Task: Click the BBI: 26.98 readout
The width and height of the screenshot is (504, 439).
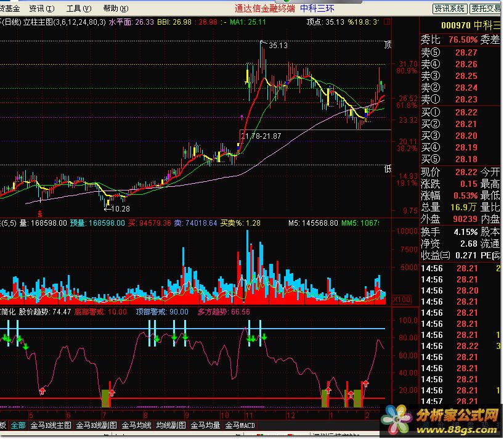Action: (174, 22)
